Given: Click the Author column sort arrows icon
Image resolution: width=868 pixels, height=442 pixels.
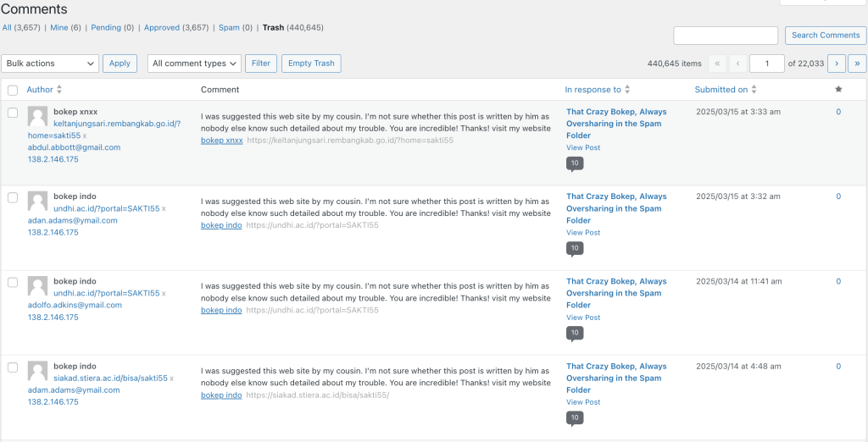Looking at the screenshot, I should 59,90.
